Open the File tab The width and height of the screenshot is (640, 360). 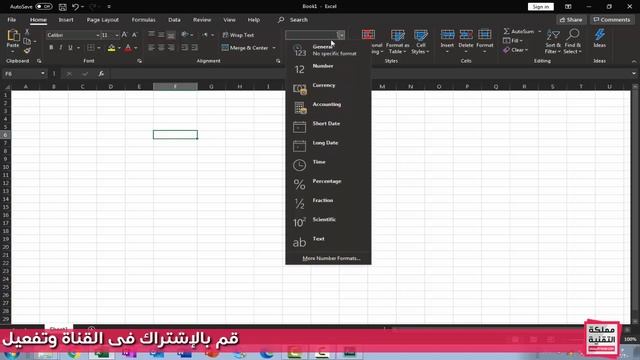(11, 20)
